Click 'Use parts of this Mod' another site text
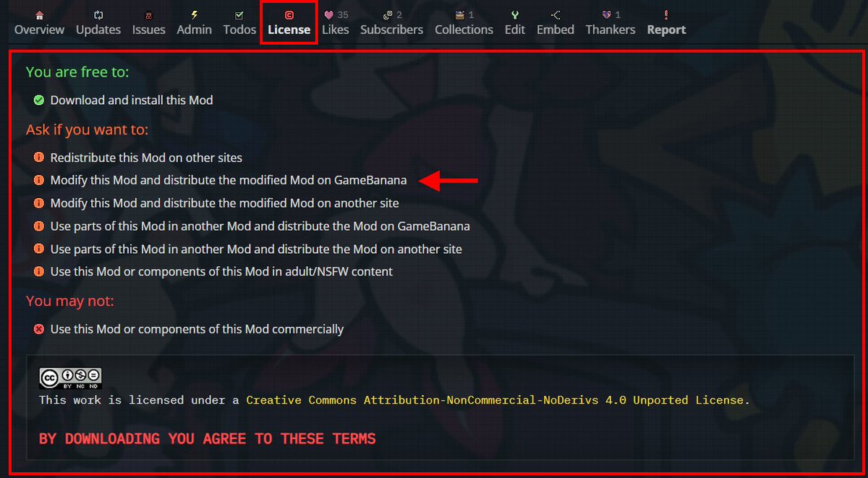The height and width of the screenshot is (478, 868). tap(256, 249)
